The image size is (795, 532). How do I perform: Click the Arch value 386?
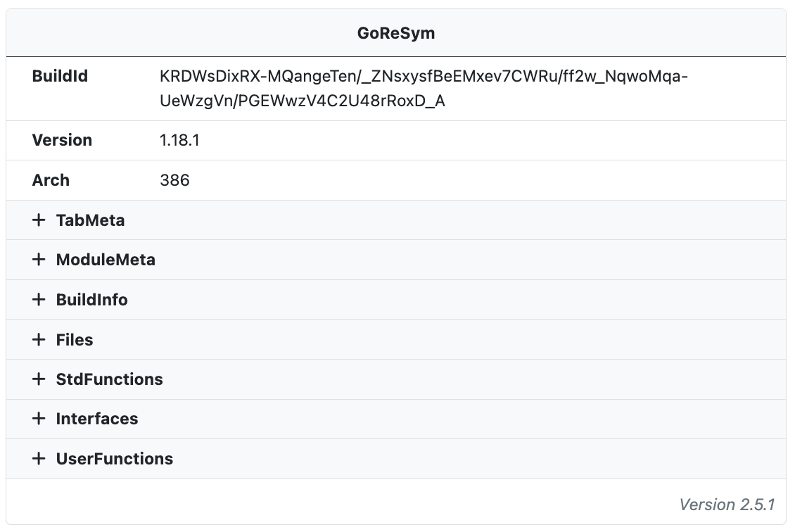click(174, 180)
